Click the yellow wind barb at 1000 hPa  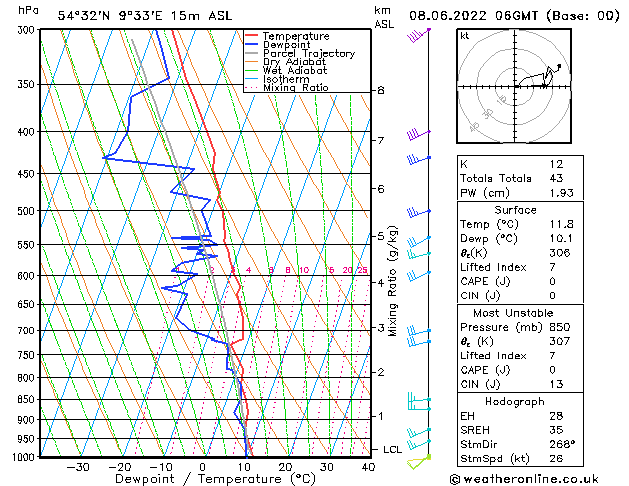click(418, 462)
